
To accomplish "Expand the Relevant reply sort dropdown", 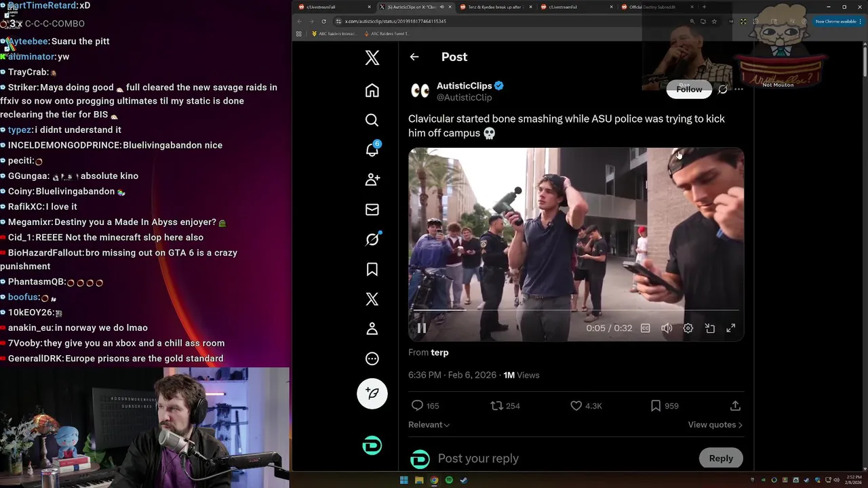I will (429, 424).
